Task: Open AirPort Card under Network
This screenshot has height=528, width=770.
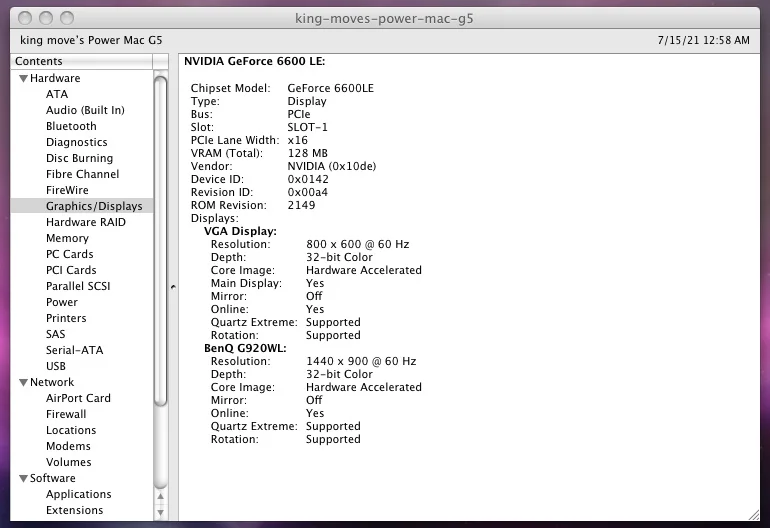Action: (79, 398)
